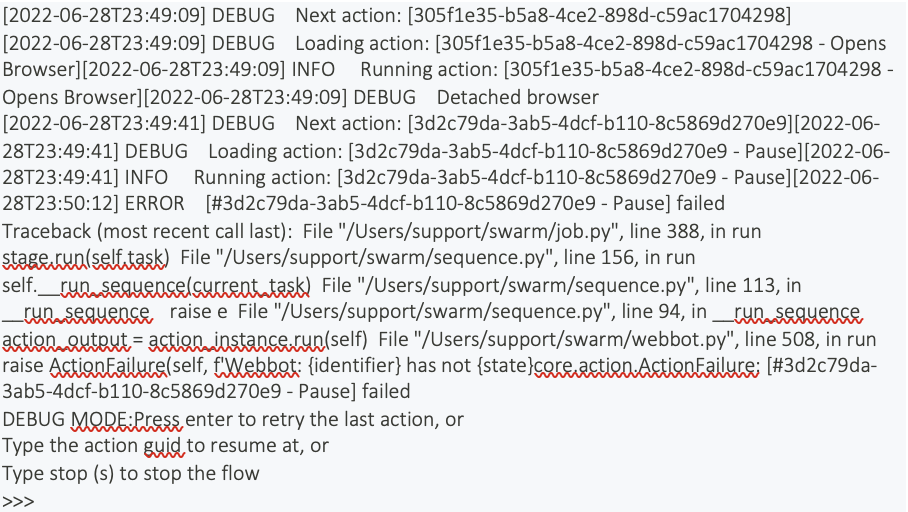
Task: Click the 'Detached browser' log message
Action: tap(517, 97)
